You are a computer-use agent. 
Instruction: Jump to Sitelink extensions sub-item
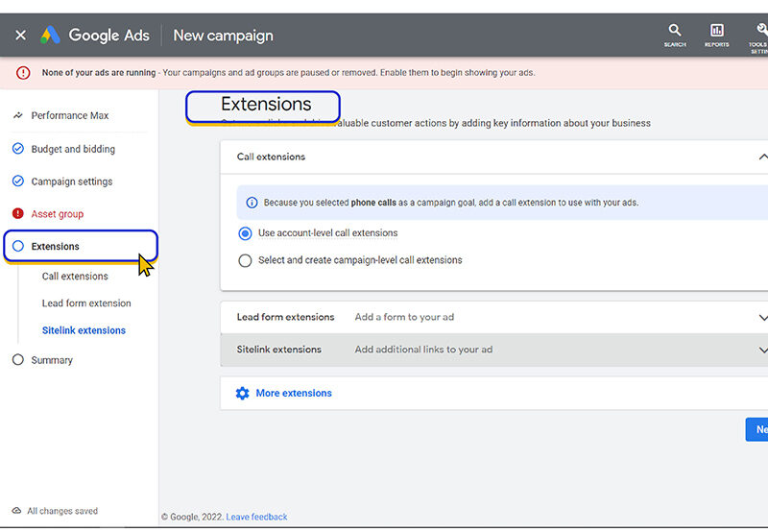tap(84, 330)
